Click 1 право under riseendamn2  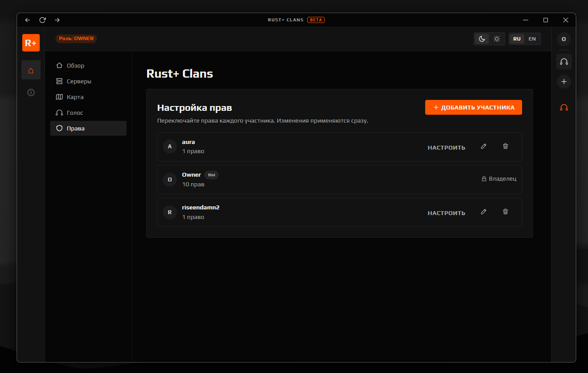click(x=193, y=217)
